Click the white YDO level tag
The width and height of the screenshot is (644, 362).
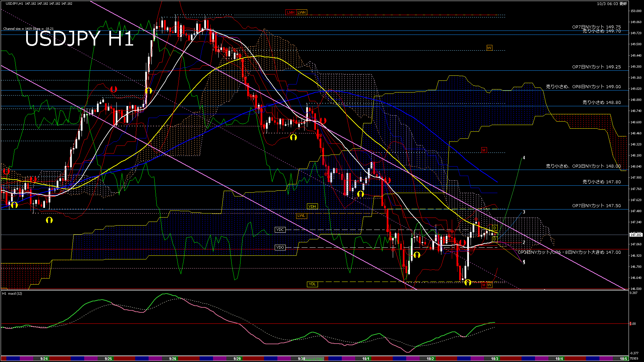coord(280,247)
